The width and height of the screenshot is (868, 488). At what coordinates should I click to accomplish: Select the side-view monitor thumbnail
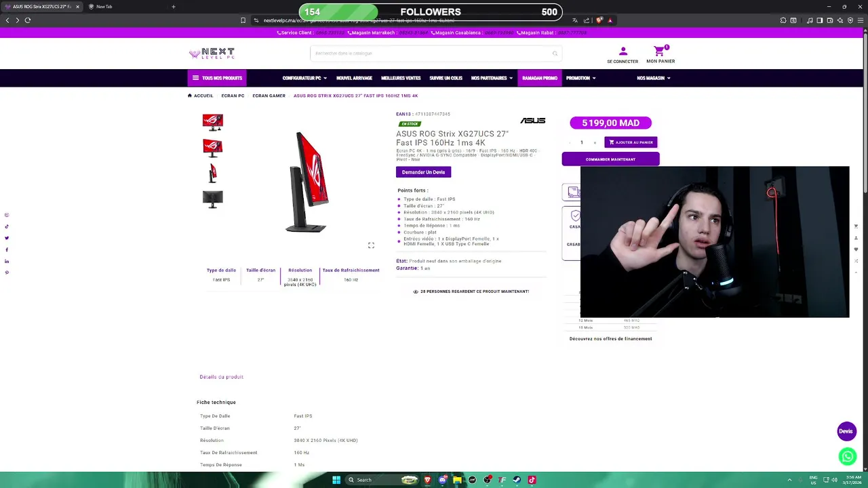click(x=212, y=174)
